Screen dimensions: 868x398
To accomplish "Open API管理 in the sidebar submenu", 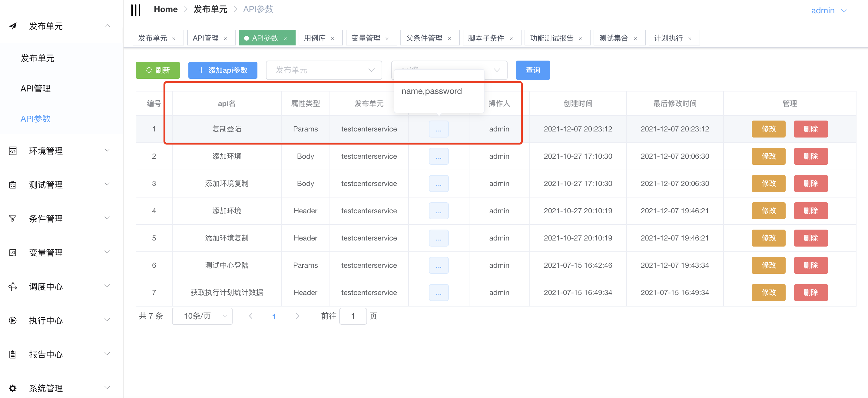I will pyautogui.click(x=35, y=89).
